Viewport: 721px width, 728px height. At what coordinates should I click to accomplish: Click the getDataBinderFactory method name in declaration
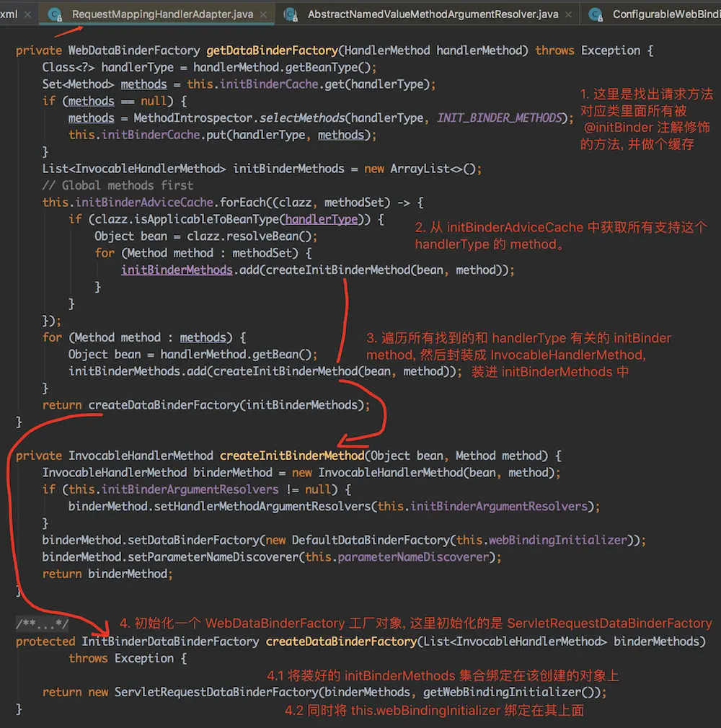point(272,50)
